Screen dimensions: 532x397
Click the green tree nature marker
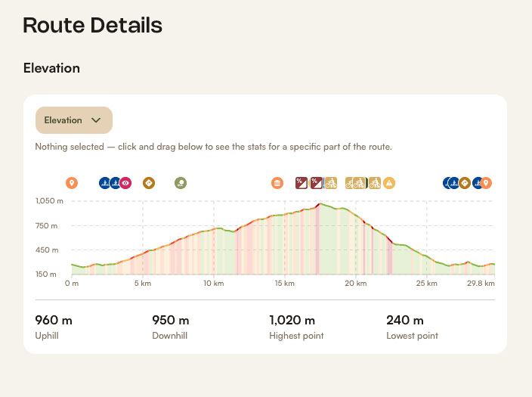181,183
